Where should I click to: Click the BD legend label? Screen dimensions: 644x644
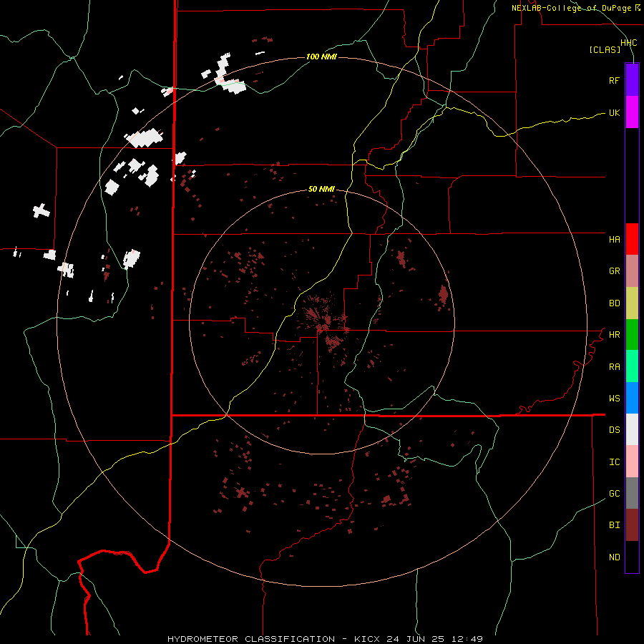(x=614, y=303)
